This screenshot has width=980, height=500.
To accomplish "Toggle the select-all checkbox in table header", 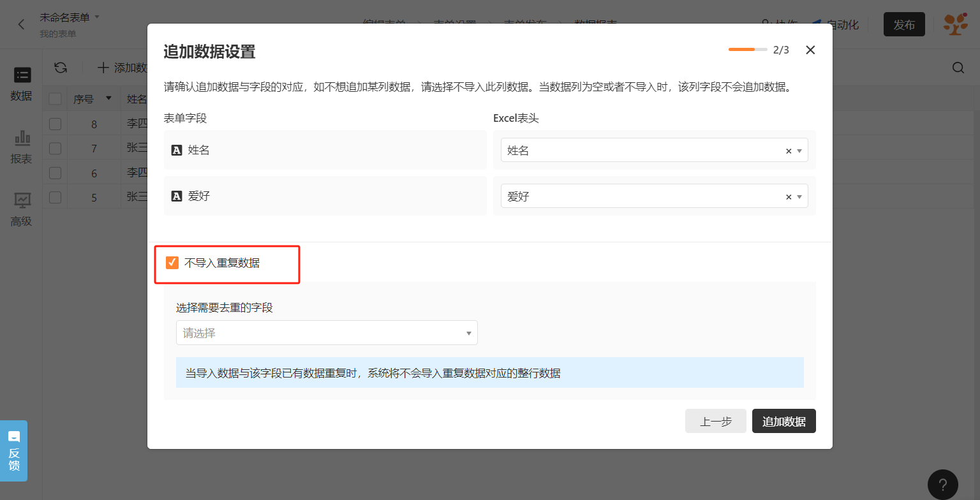I will click(x=56, y=99).
